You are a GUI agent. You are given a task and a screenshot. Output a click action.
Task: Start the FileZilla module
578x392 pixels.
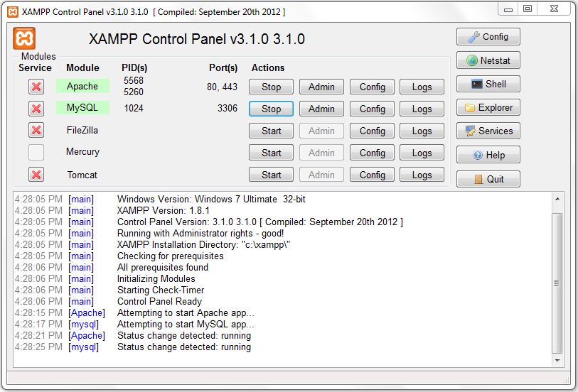pos(271,131)
